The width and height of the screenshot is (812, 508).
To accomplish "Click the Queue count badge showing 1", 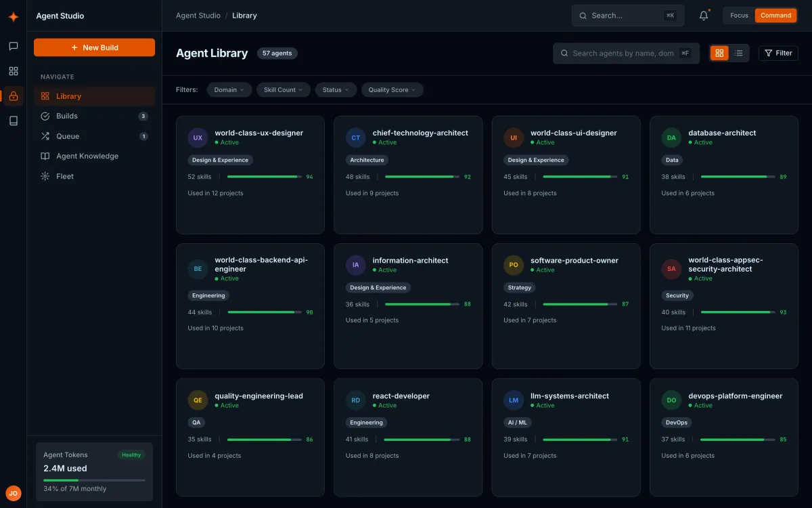I will (143, 136).
